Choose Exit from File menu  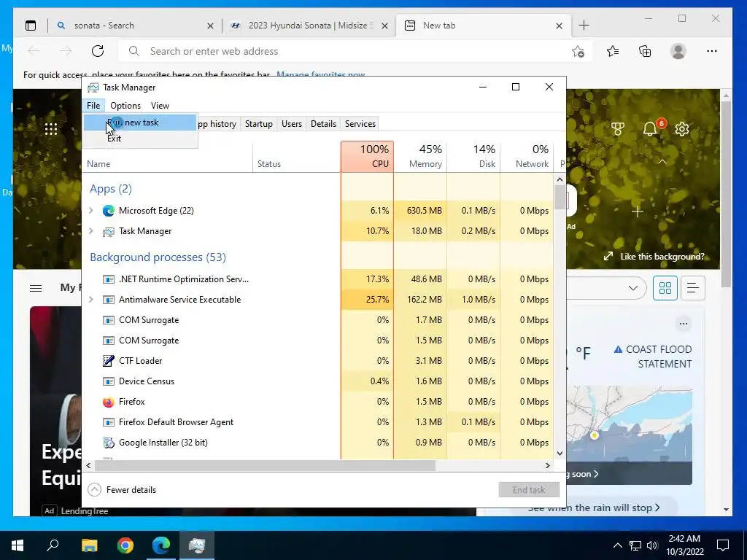pyautogui.click(x=141, y=139)
